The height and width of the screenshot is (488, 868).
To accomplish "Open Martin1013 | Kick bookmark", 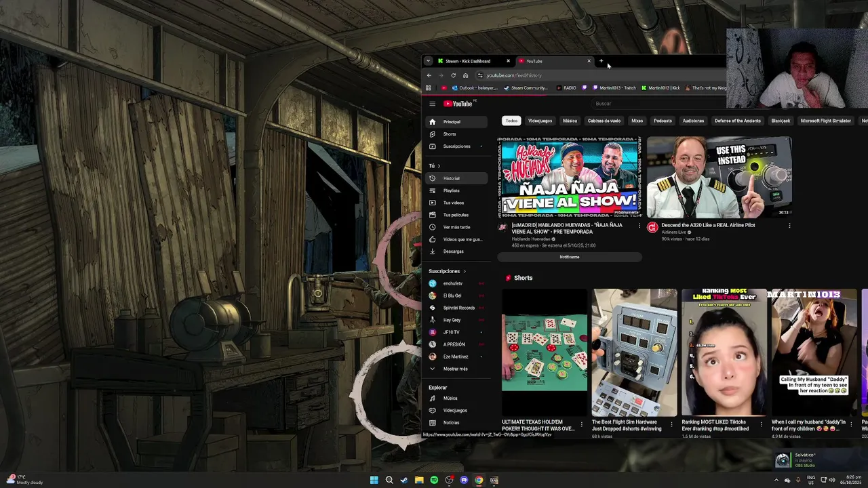I will point(661,88).
